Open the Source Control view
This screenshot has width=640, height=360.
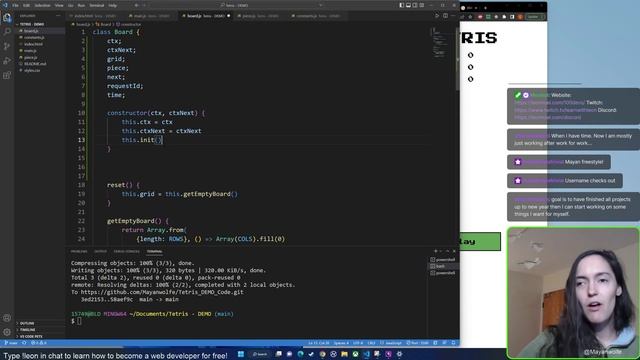pos(7,46)
